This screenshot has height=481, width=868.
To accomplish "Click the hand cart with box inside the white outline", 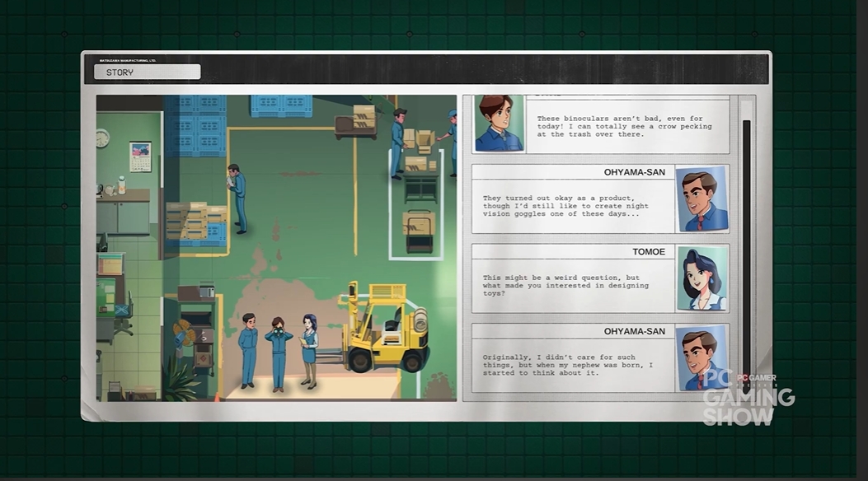I will pos(419,231).
